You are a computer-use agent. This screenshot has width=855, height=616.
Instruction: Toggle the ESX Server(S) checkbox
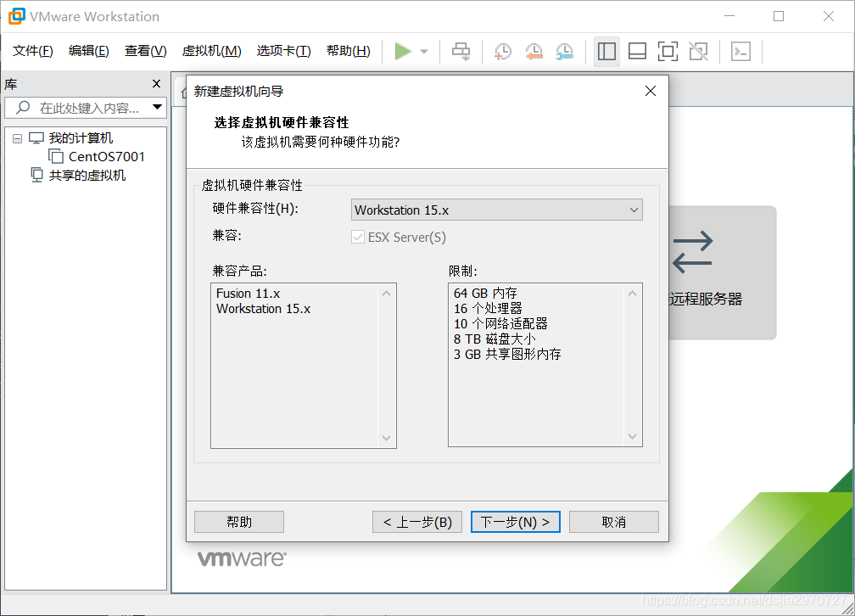tap(358, 237)
